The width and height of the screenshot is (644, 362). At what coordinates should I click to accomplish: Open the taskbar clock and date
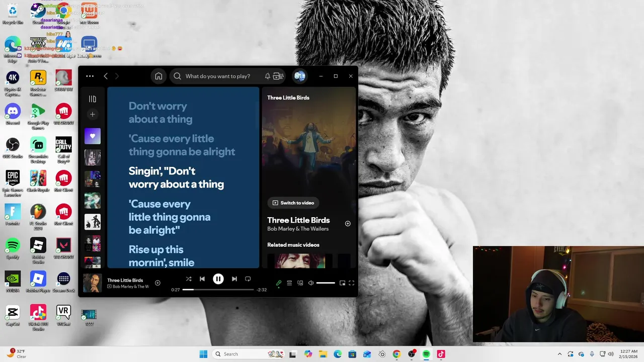(x=628, y=354)
